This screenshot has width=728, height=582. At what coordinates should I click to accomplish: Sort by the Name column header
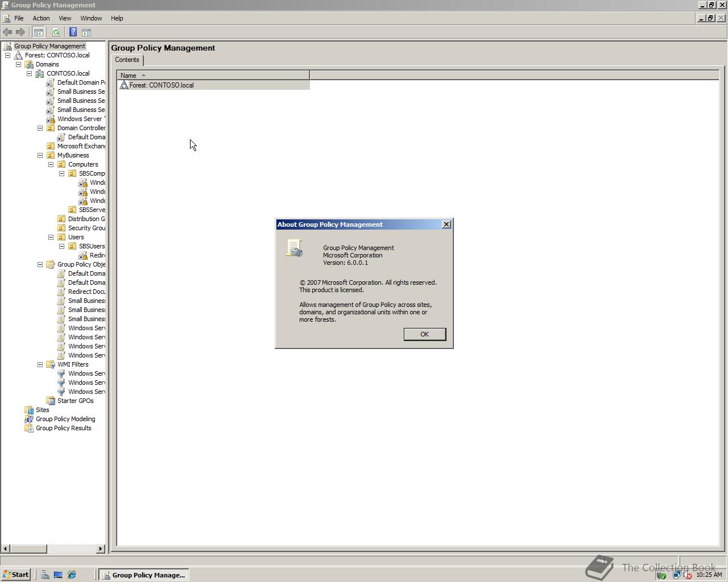[x=213, y=75]
